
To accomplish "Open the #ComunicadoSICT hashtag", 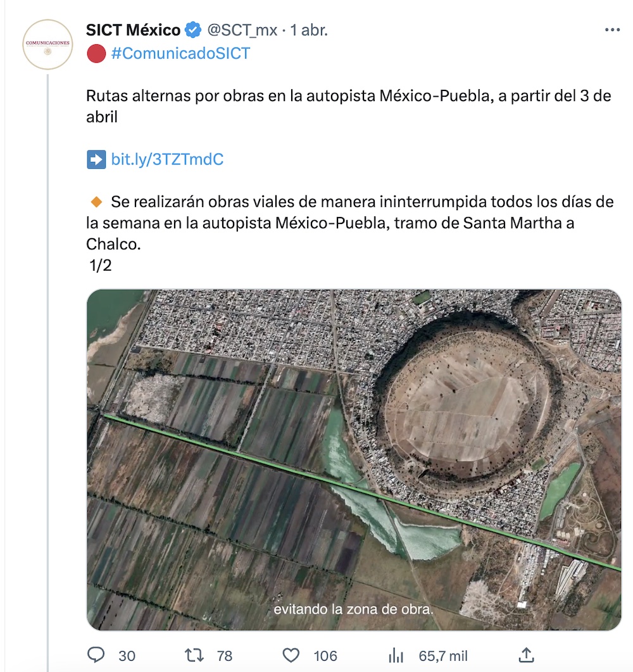I will 180,53.
